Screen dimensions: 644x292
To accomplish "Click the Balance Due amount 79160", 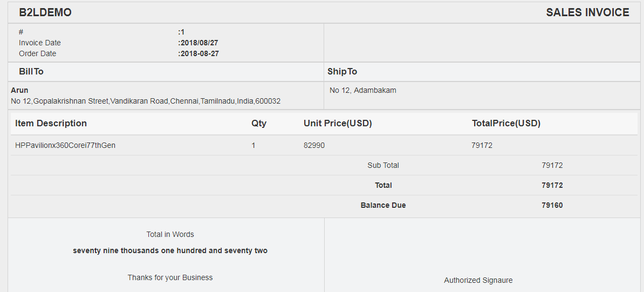I will pyautogui.click(x=552, y=205).
